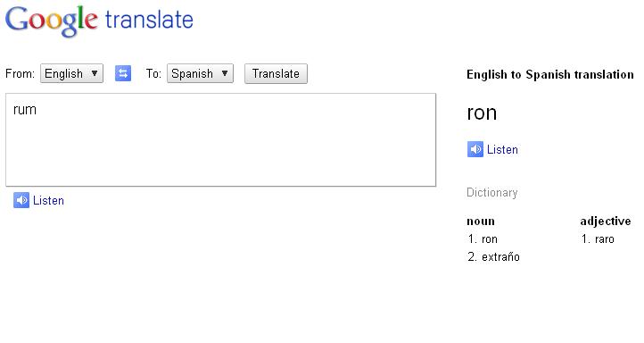Click the Dictionary section label
This screenshot has height=343, width=644.
pos(492,192)
